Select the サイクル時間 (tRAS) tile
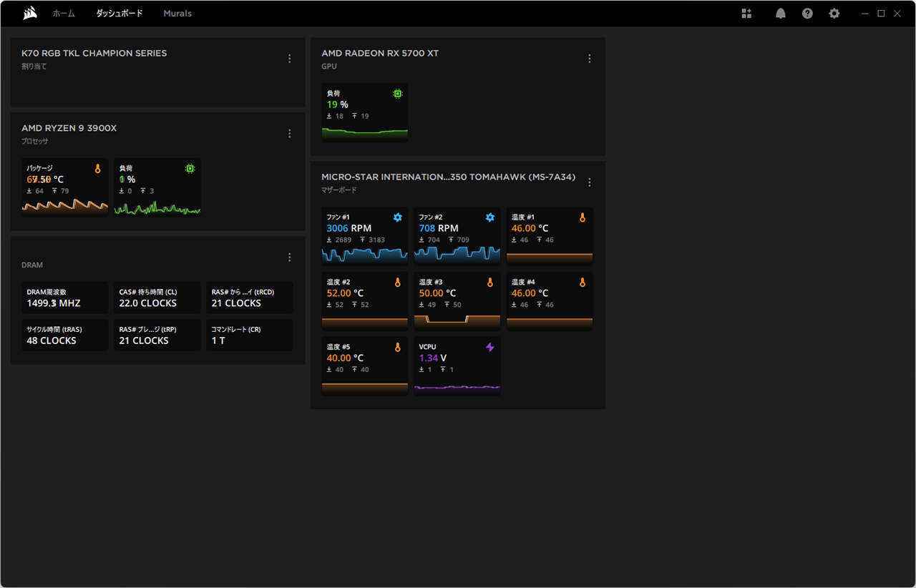 pyautogui.click(x=65, y=335)
